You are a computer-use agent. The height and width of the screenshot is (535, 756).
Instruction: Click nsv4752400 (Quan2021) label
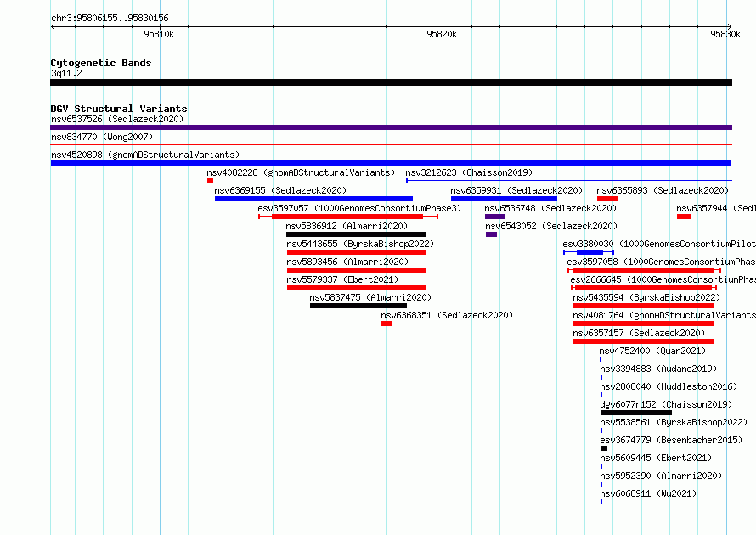click(652, 351)
